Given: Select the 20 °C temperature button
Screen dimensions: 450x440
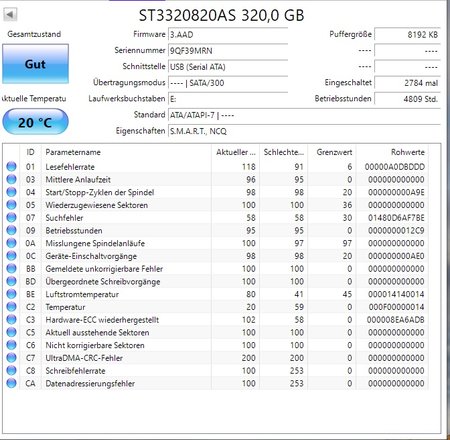Looking at the screenshot, I should coord(35,122).
